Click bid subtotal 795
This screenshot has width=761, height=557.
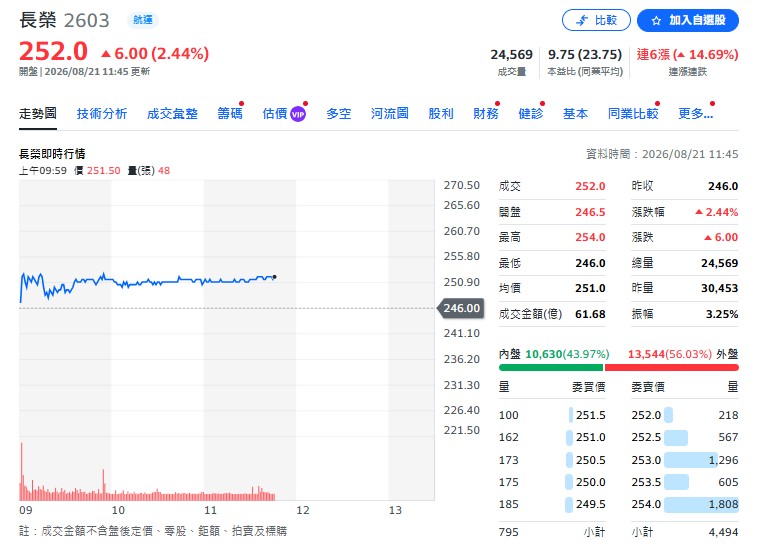(509, 532)
